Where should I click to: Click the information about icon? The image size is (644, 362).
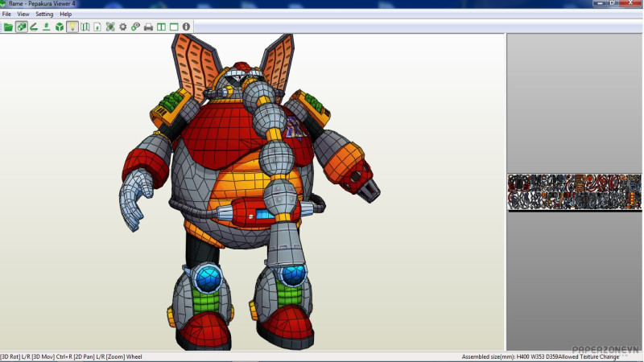pyautogui.click(x=186, y=27)
